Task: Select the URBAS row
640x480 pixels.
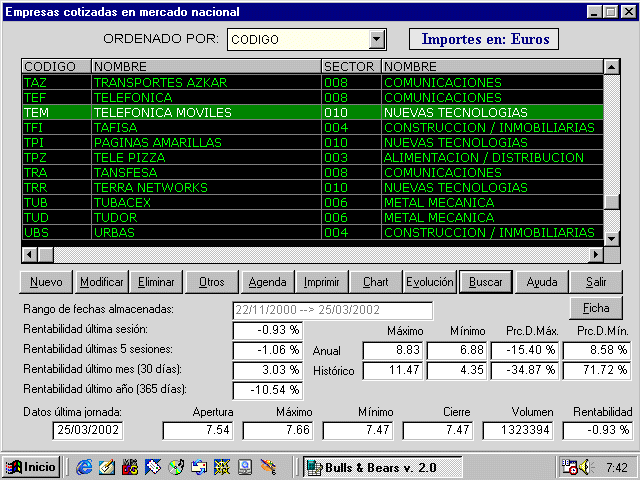Action: [x=313, y=233]
